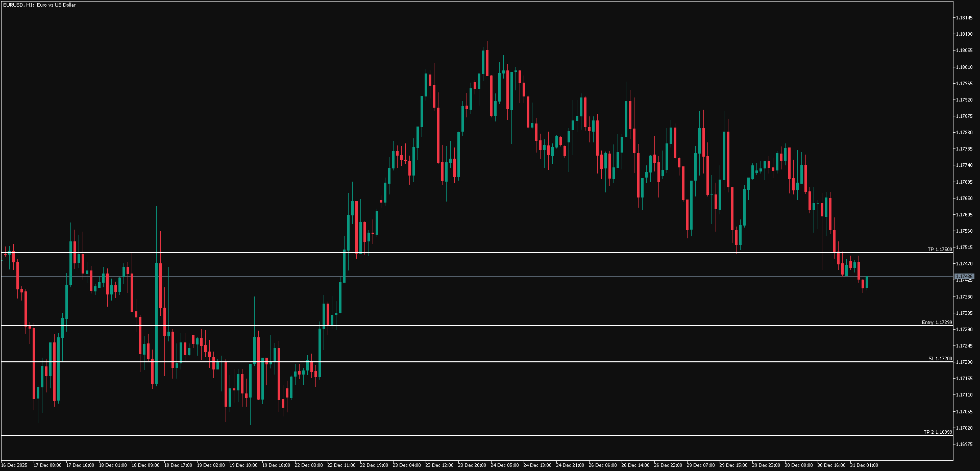Click the SL 1.17200 line label

[940, 359]
